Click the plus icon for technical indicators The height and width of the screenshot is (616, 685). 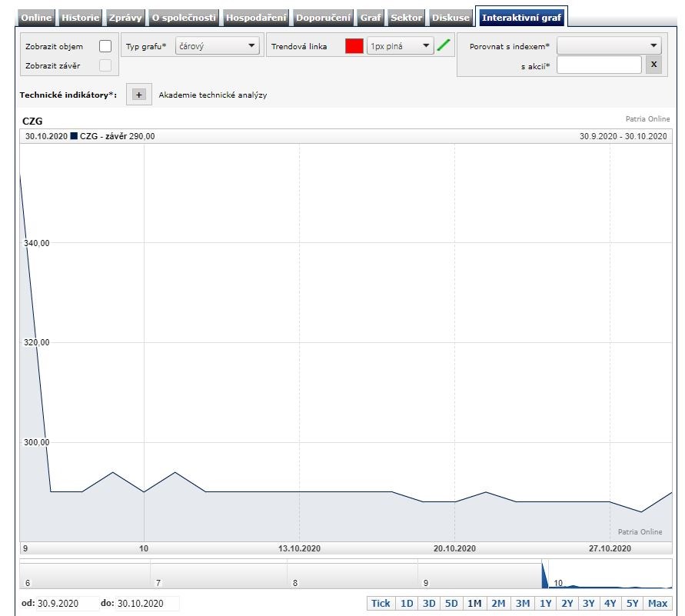point(139,95)
